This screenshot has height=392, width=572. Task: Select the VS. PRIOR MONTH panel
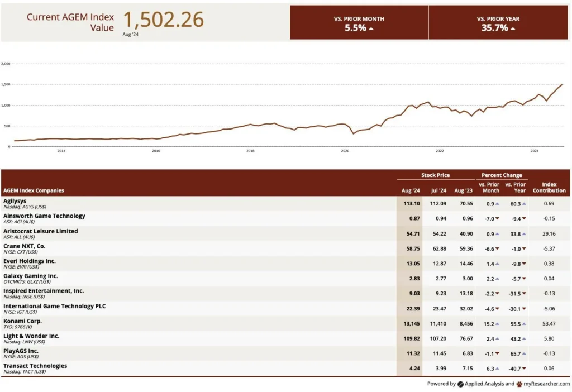359,23
